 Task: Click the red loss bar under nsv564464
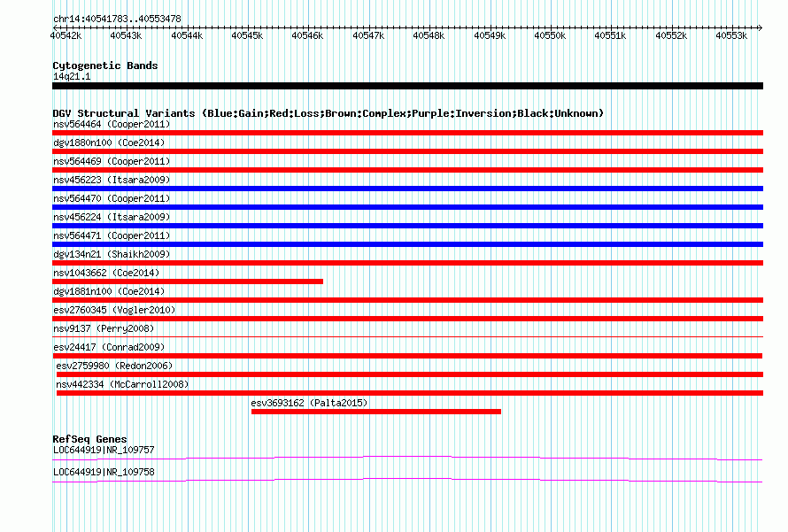(x=407, y=133)
